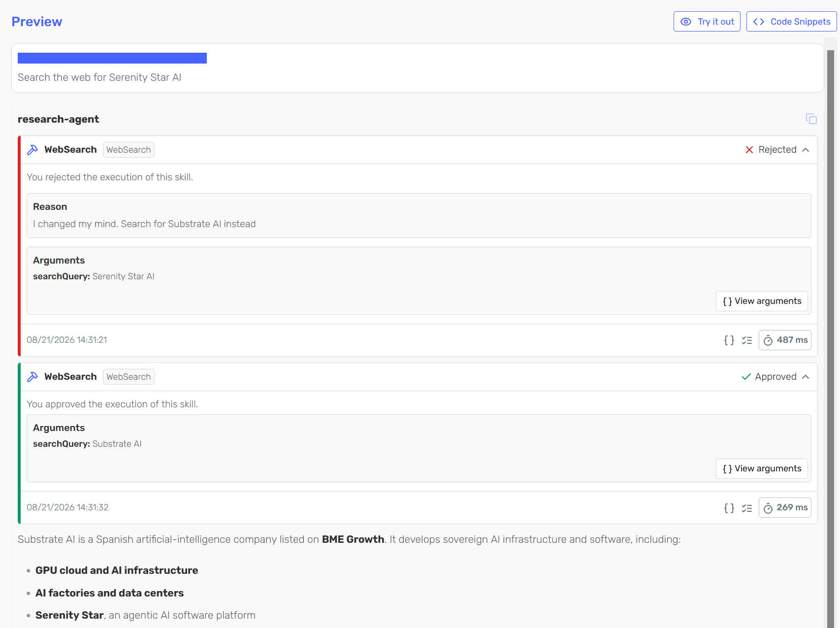This screenshot has width=840, height=628.
Task: Click 'Serenity Star' bullet text
Action: [69, 615]
